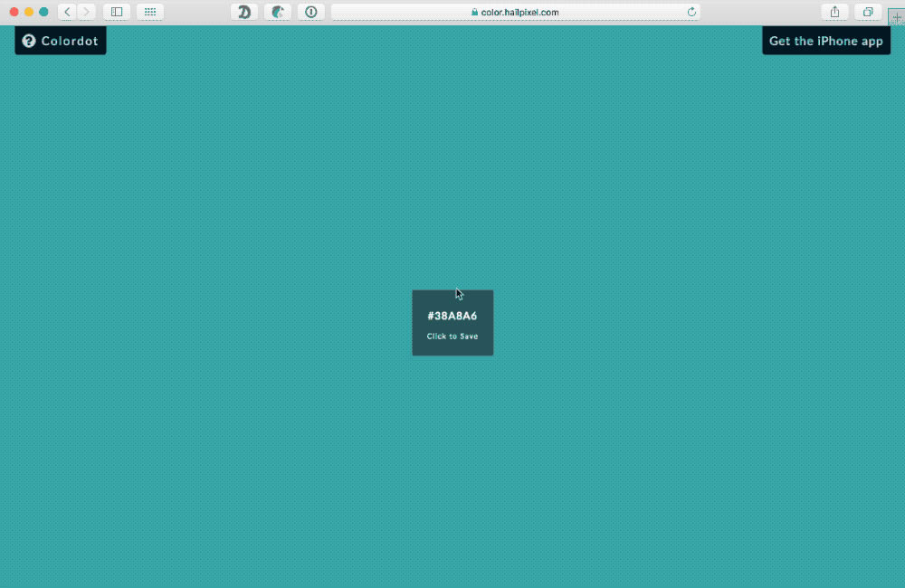905x588 pixels.
Task: Open the Share menu in Safari toolbar
Action: 834,12
